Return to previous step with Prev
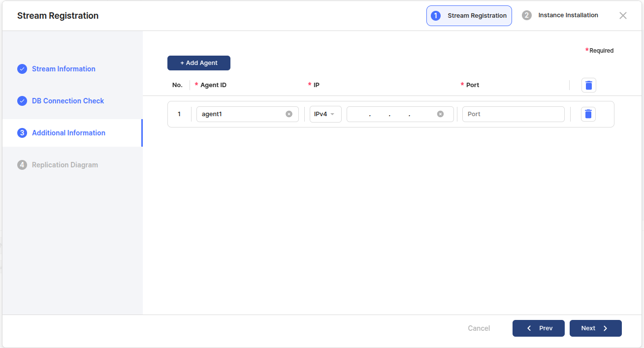 (538, 328)
